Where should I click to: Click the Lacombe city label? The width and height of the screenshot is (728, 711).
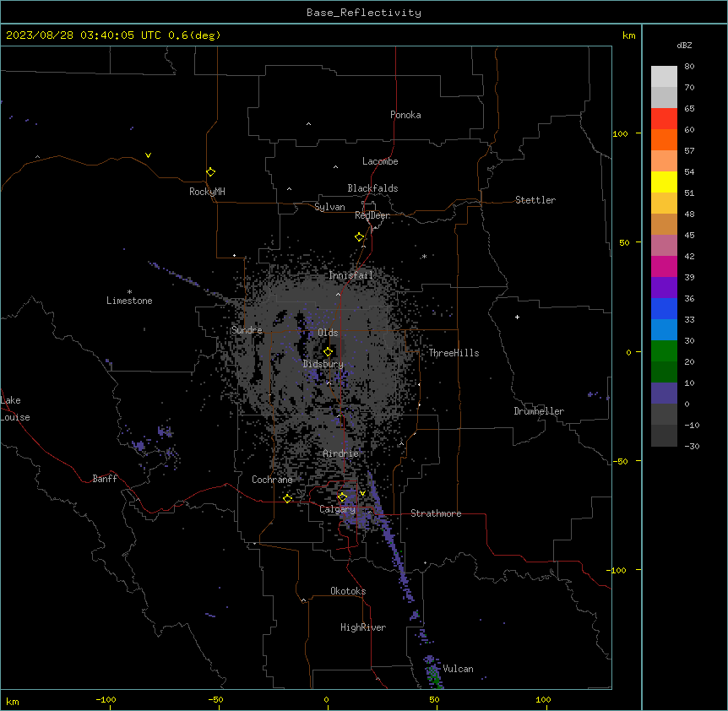(380, 161)
